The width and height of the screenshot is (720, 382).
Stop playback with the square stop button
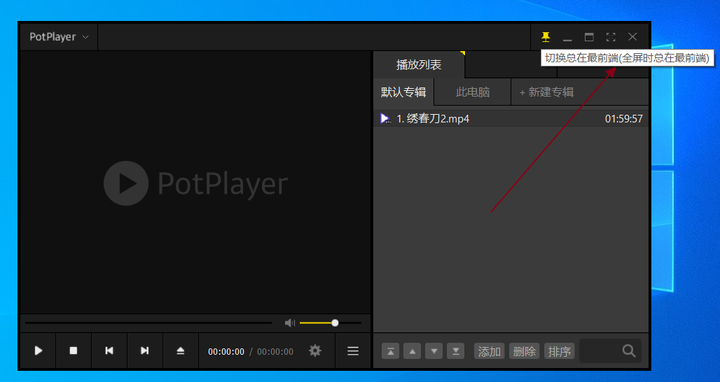click(x=73, y=351)
